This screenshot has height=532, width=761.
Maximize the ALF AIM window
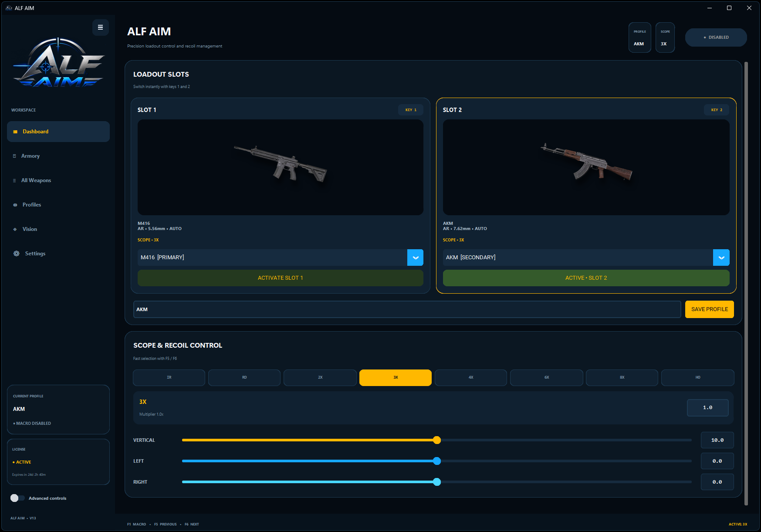click(x=729, y=8)
